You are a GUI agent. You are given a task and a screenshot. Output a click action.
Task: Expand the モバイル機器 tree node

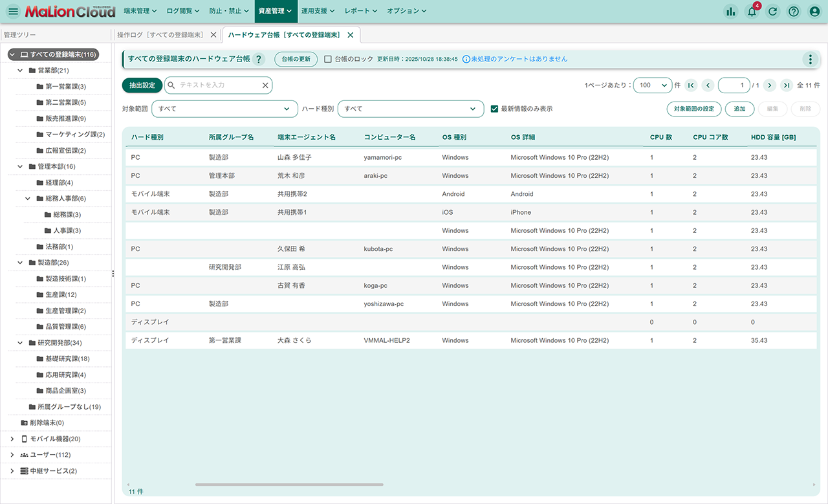pyautogui.click(x=12, y=439)
